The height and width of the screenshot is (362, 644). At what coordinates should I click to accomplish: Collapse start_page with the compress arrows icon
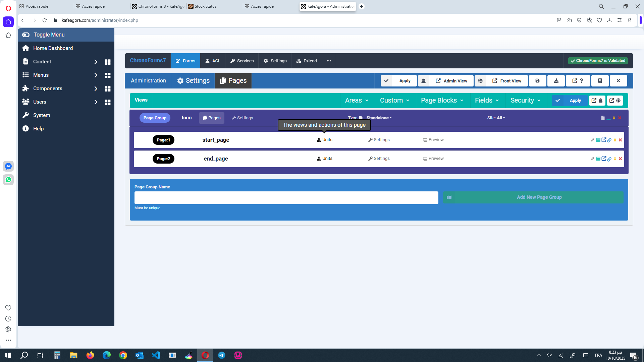pyautogui.click(x=592, y=140)
